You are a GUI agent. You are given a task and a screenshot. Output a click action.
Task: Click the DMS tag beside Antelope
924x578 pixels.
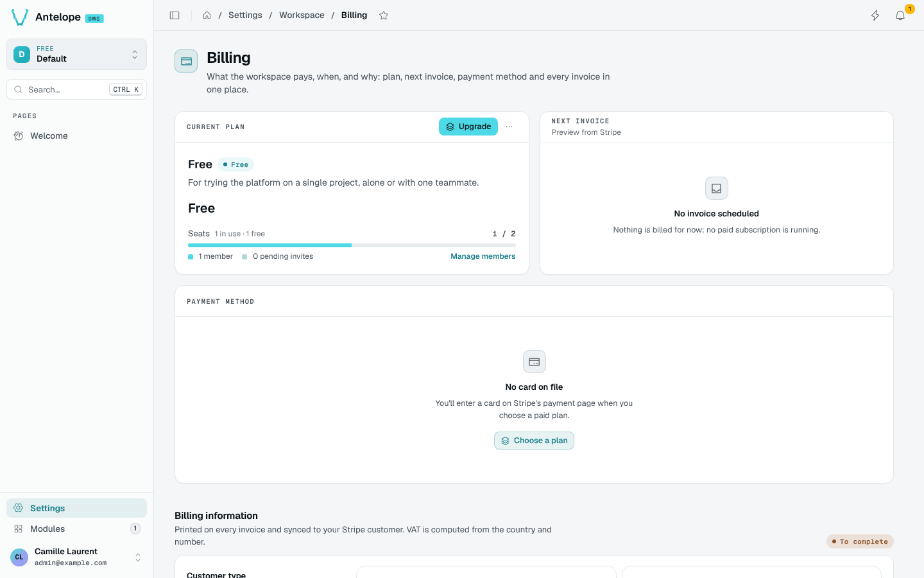click(94, 19)
